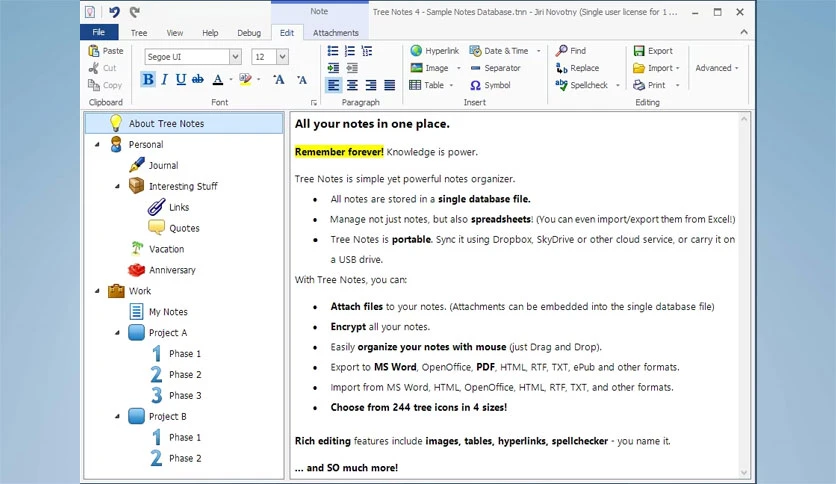The height and width of the screenshot is (484, 836).
Task: Click the lightbulb app icon in title bar
Action: [90, 12]
